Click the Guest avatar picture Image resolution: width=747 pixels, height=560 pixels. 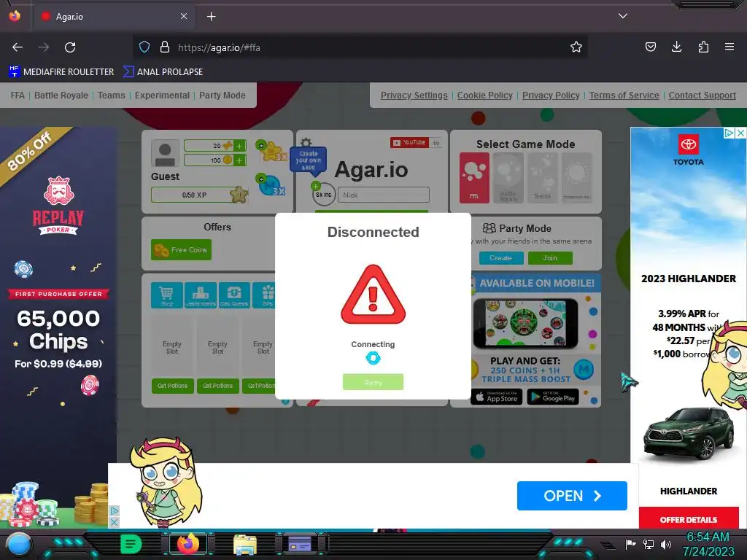(165, 153)
